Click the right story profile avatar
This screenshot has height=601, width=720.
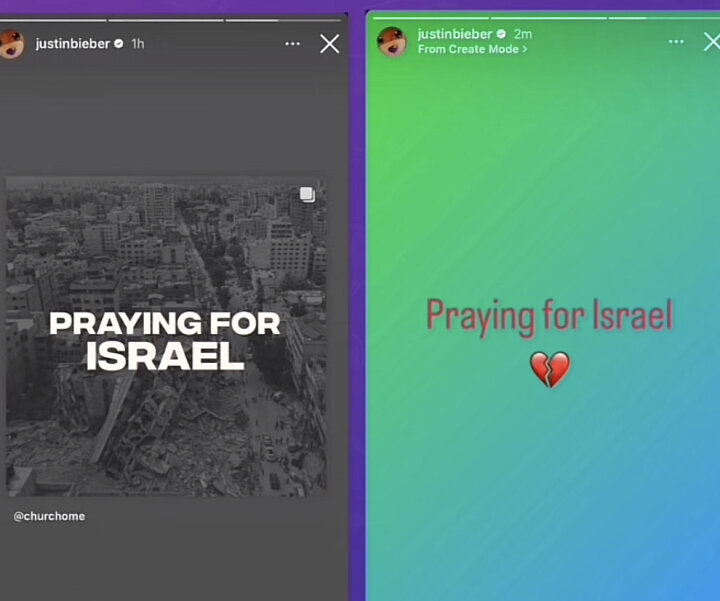point(392,42)
